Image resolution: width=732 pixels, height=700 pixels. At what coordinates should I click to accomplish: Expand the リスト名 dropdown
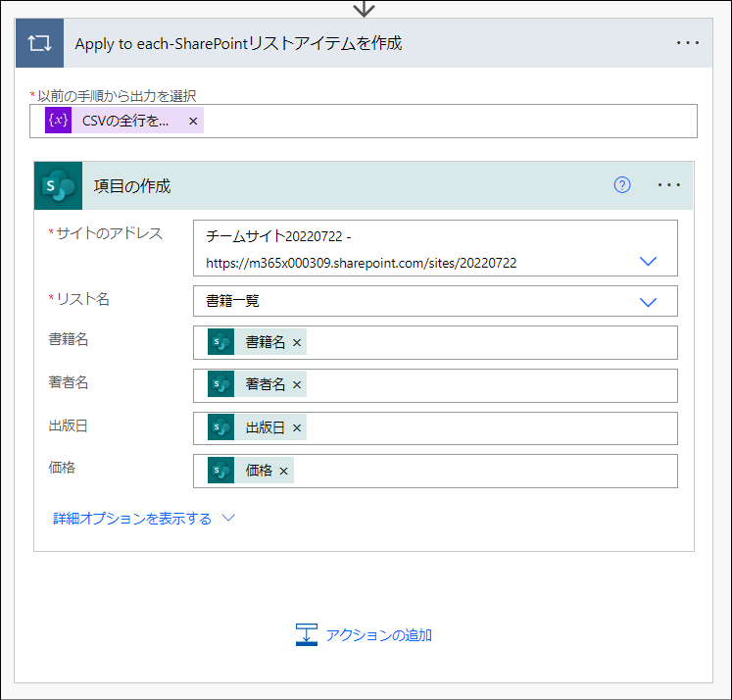pos(648,302)
